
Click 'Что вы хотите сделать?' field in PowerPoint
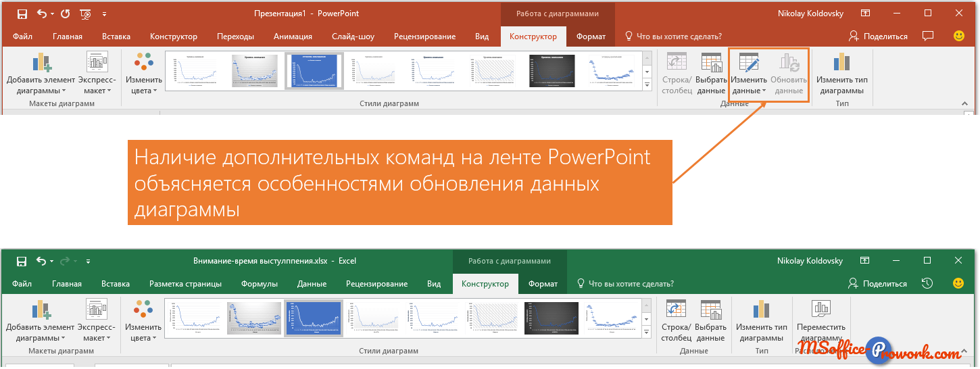672,36
